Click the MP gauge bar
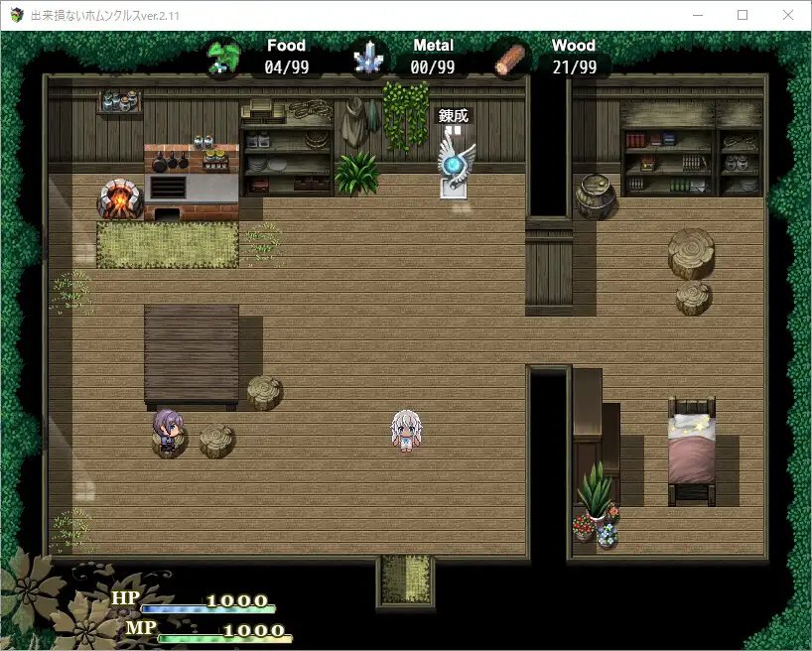 point(222,636)
